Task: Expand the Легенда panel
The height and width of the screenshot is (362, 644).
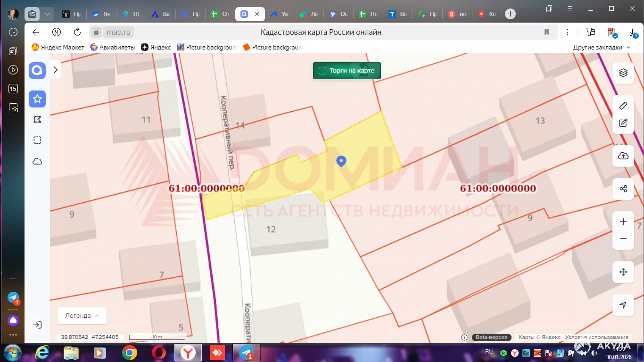Action: 82,316
